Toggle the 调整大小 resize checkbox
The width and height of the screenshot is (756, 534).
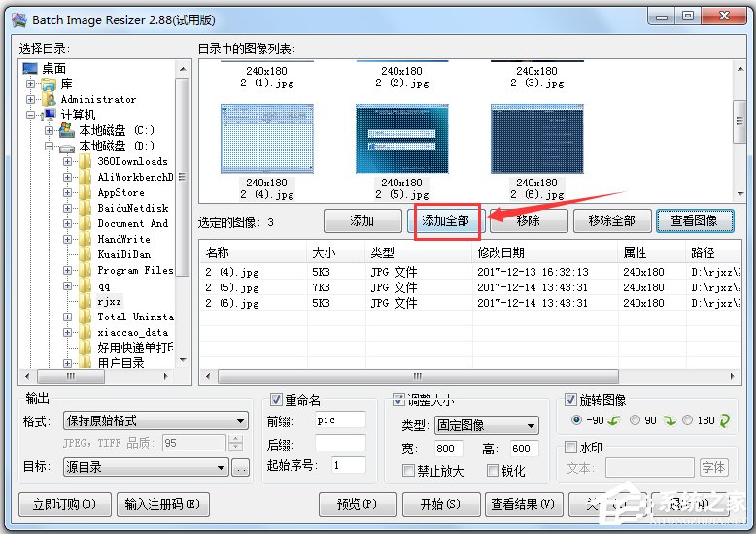coord(398,400)
